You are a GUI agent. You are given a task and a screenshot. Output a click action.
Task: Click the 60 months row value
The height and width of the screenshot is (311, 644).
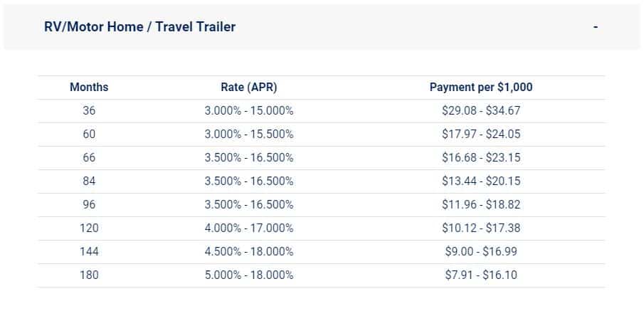coord(89,135)
